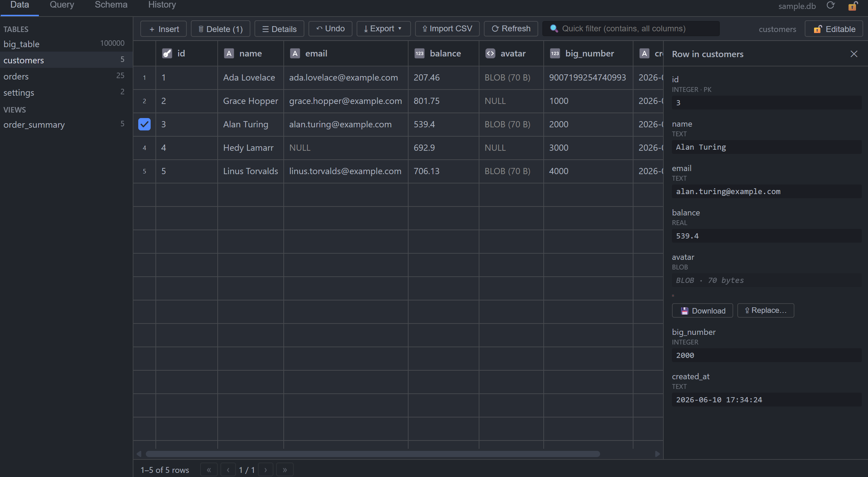Click the id field showing 3

tap(767, 103)
